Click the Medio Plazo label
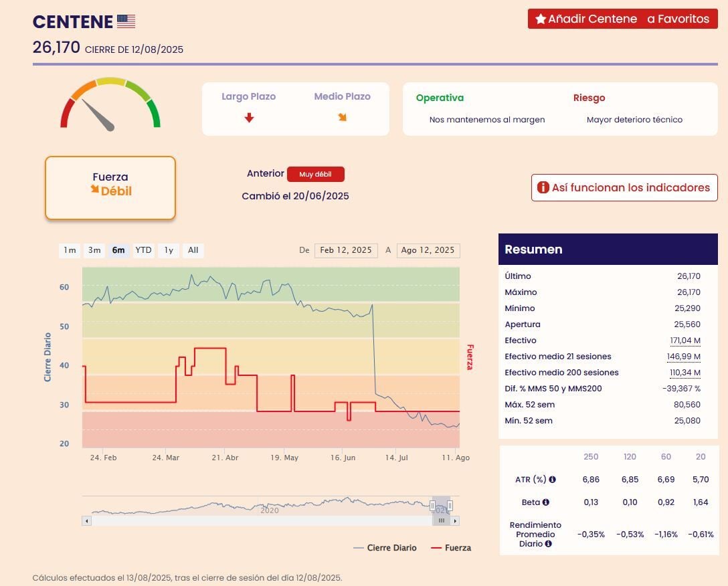The image size is (728, 586). [342, 96]
